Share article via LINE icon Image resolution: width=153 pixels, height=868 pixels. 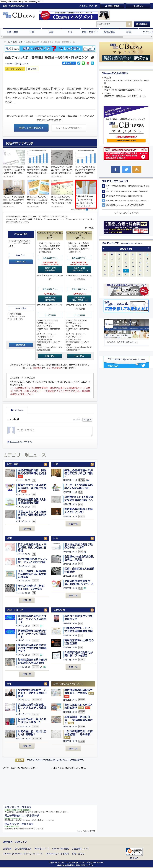pyautogui.click(x=83, y=63)
